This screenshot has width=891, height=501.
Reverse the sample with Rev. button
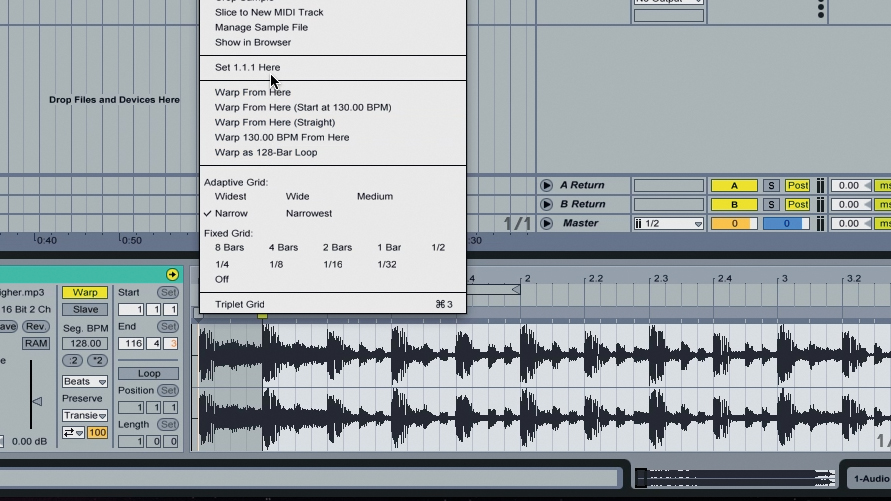click(x=36, y=327)
